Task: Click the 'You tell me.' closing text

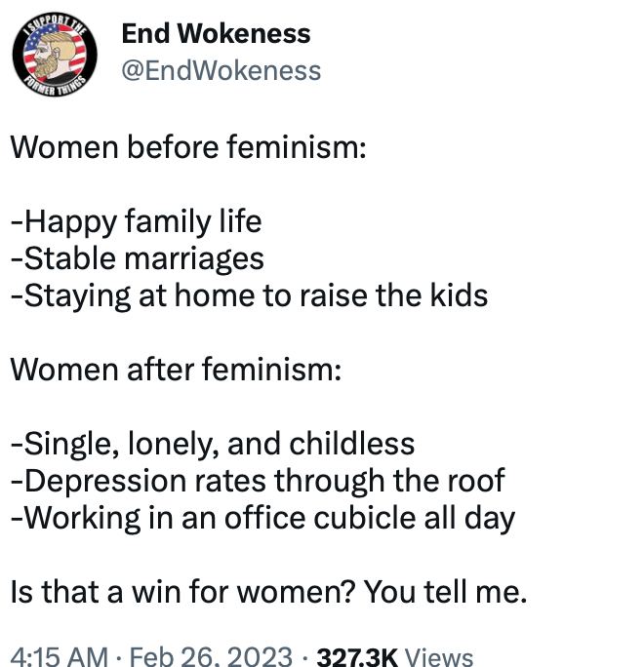Action: click(445, 592)
